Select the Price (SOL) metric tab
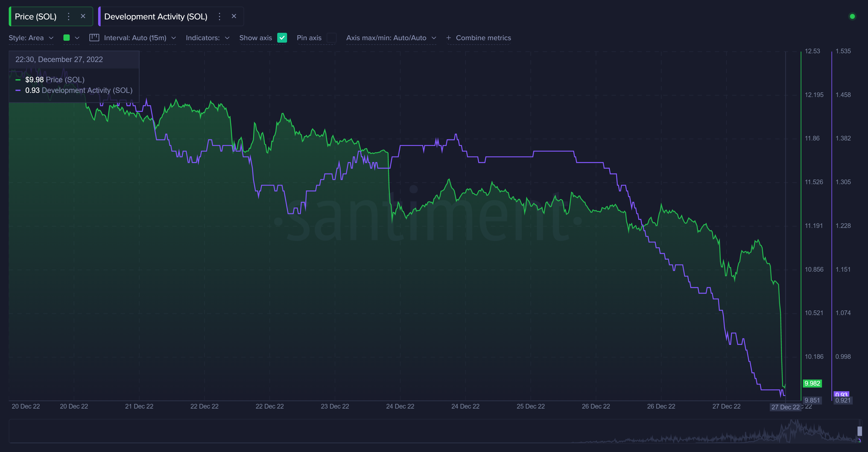This screenshot has height=452, width=868. pos(36,16)
